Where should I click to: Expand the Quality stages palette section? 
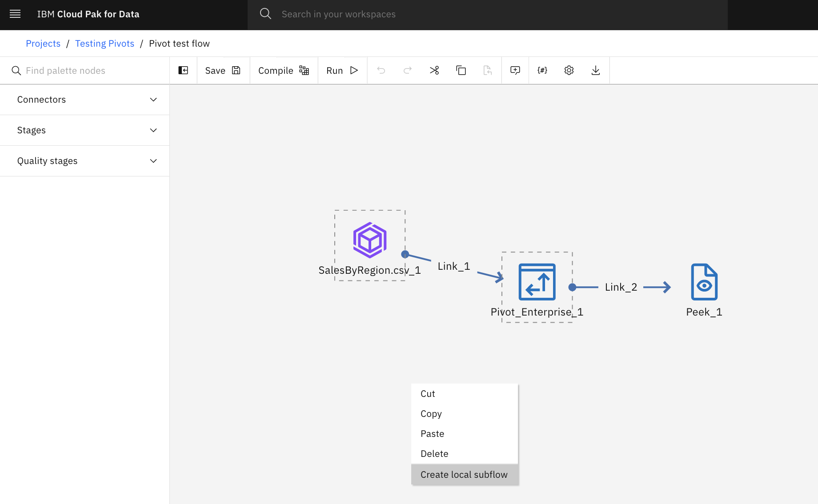[x=84, y=161]
